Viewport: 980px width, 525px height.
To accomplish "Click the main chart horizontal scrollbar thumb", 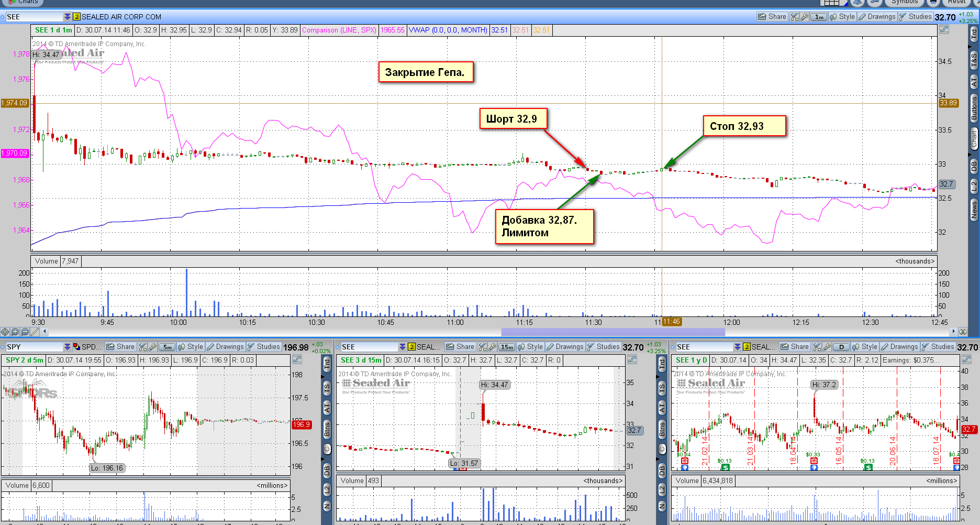I will (x=613, y=332).
